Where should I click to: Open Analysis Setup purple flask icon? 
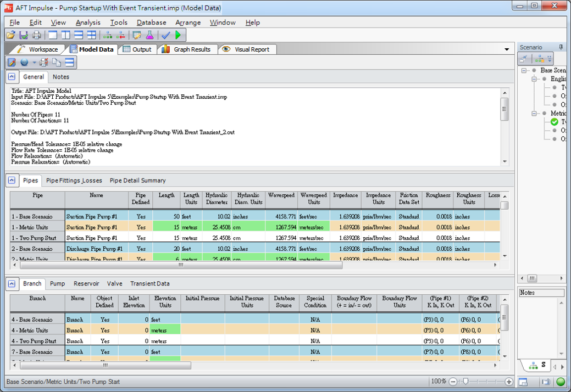tap(149, 35)
